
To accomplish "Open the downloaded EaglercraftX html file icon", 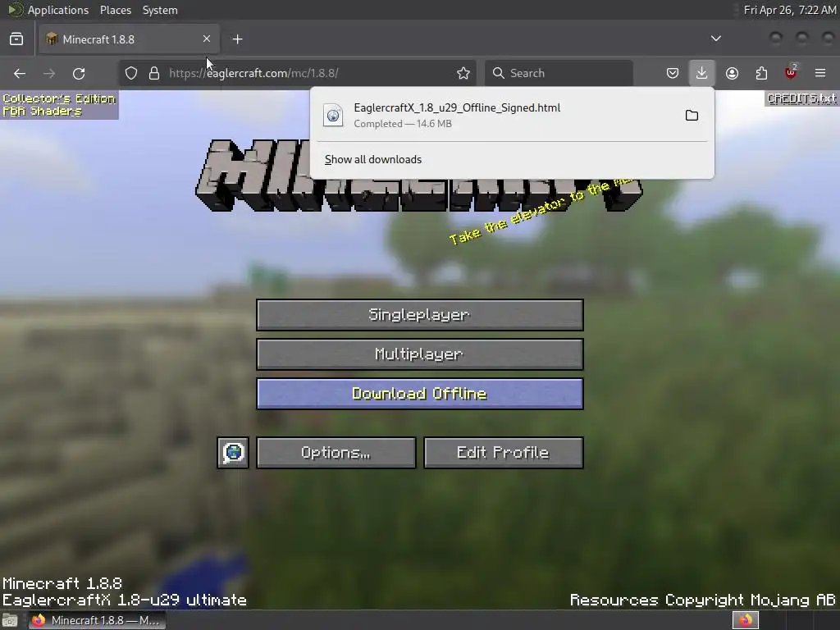I will pos(333,115).
